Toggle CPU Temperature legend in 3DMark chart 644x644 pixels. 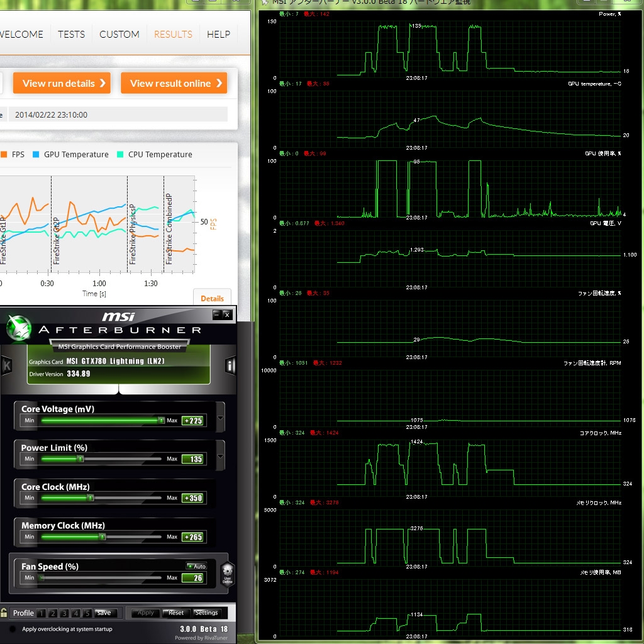click(155, 155)
